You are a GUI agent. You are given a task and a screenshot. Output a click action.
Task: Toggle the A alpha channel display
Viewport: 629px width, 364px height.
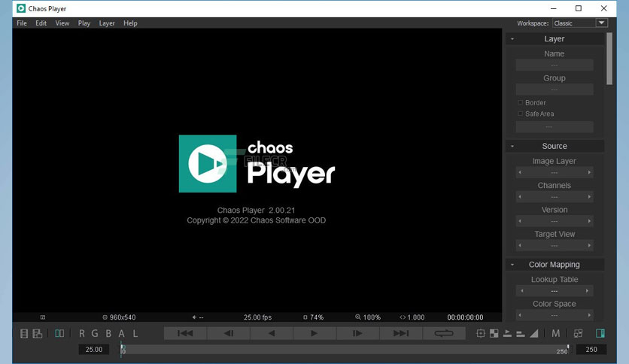pos(122,333)
